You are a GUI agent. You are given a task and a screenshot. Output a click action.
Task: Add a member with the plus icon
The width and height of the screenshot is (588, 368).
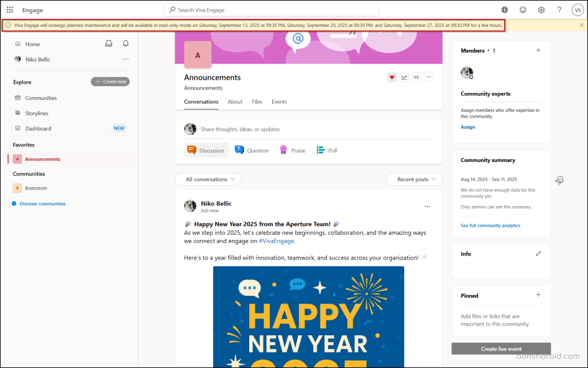click(x=538, y=50)
